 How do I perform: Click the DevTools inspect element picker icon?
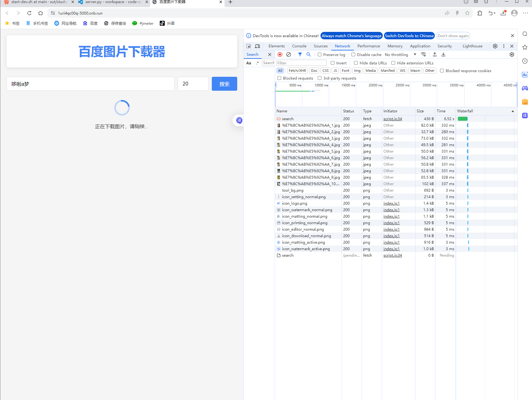pos(249,46)
